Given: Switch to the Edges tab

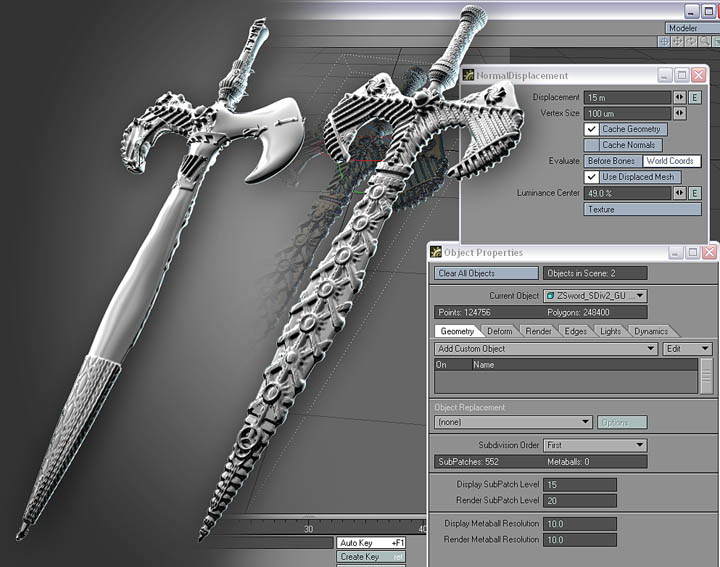Looking at the screenshot, I should coord(575,331).
